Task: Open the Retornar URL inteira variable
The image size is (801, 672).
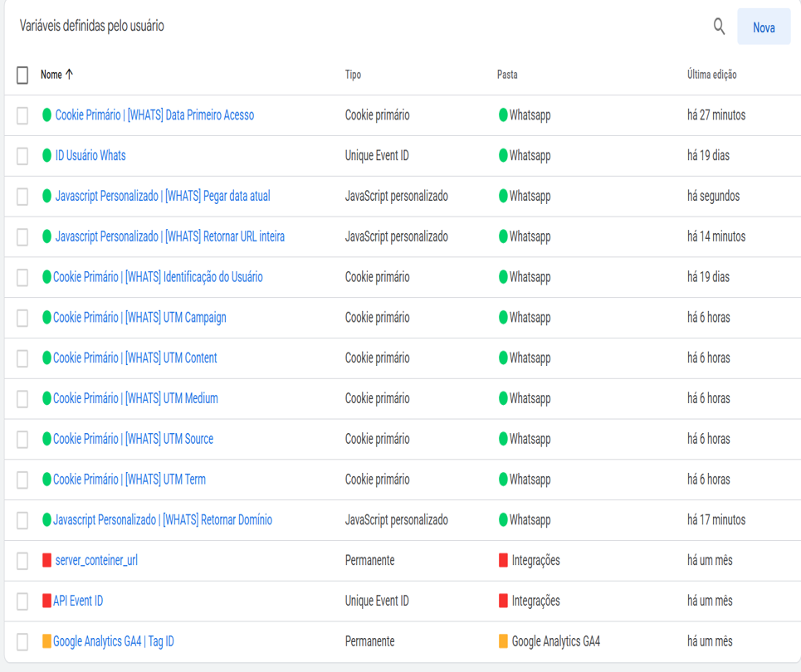Action: pos(169,236)
